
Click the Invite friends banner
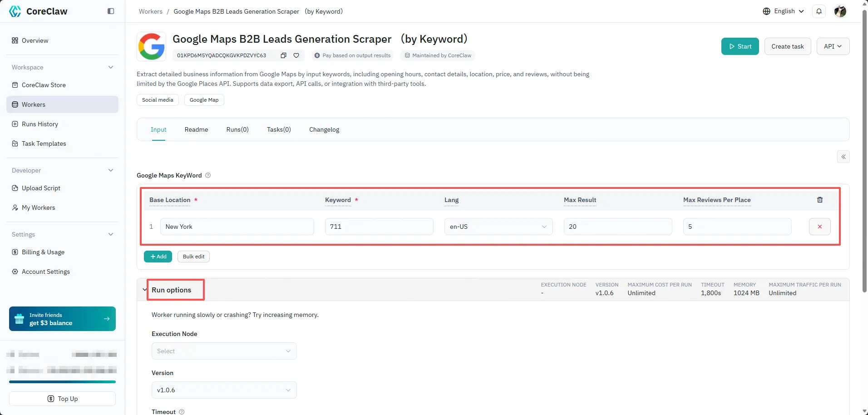point(62,319)
